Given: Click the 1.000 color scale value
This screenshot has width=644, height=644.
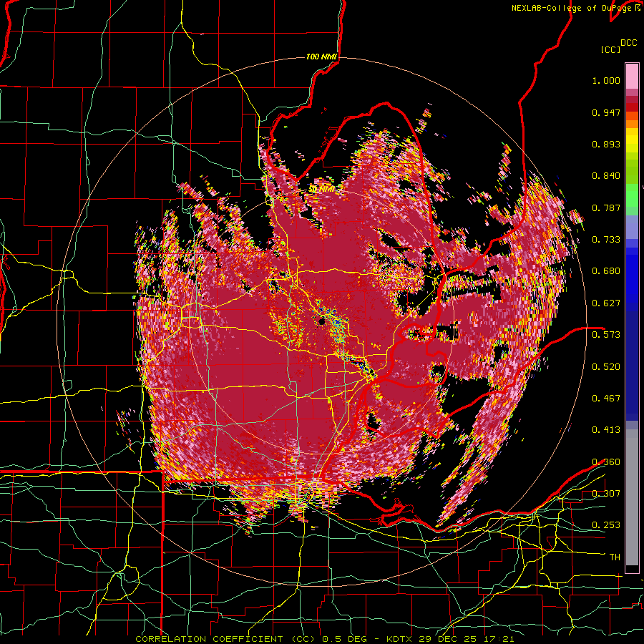Looking at the screenshot, I should point(606,80).
